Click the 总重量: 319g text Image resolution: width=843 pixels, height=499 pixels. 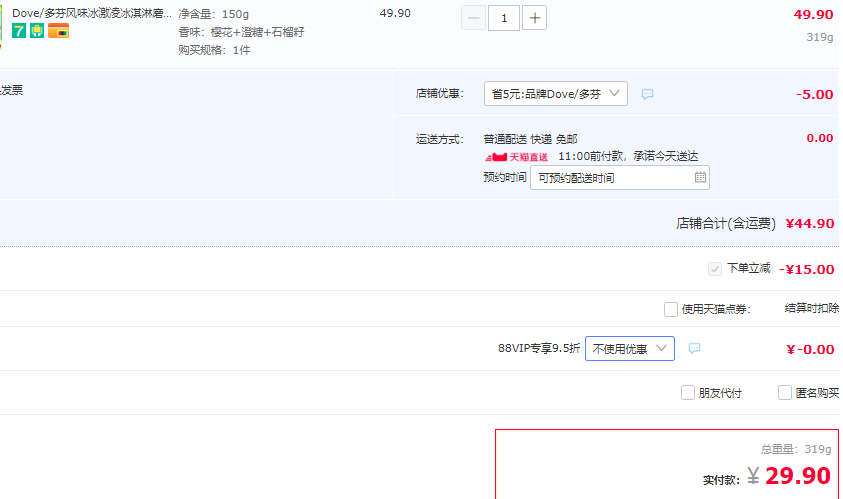[796, 449]
